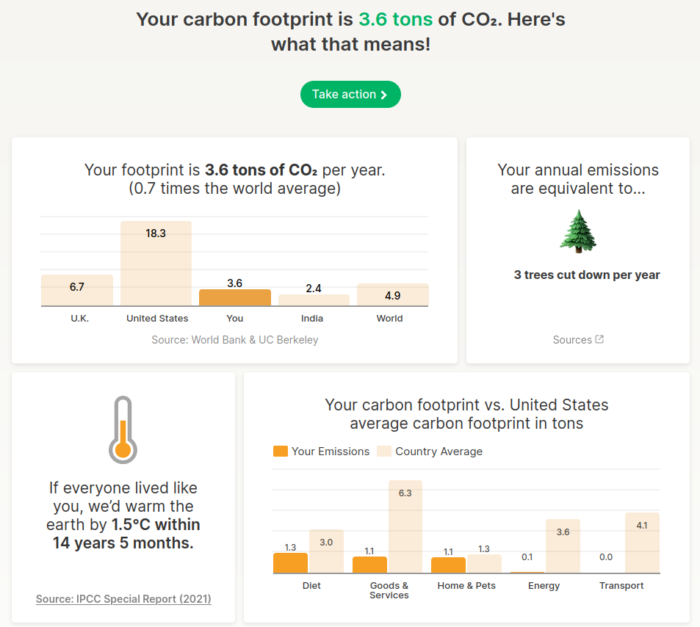Image resolution: width=700 pixels, height=627 pixels.
Task: Click the Energy 3.6 country average bar
Action: [562, 546]
